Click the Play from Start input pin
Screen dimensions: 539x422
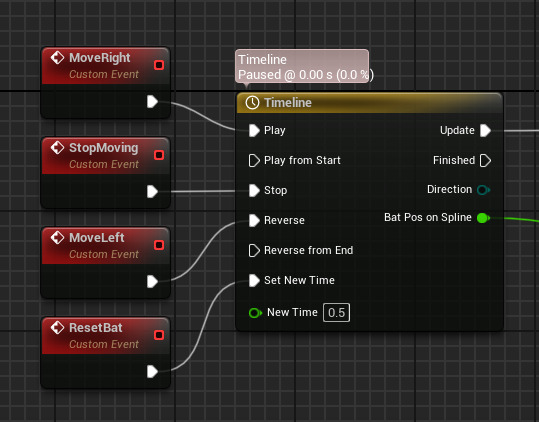point(254,160)
